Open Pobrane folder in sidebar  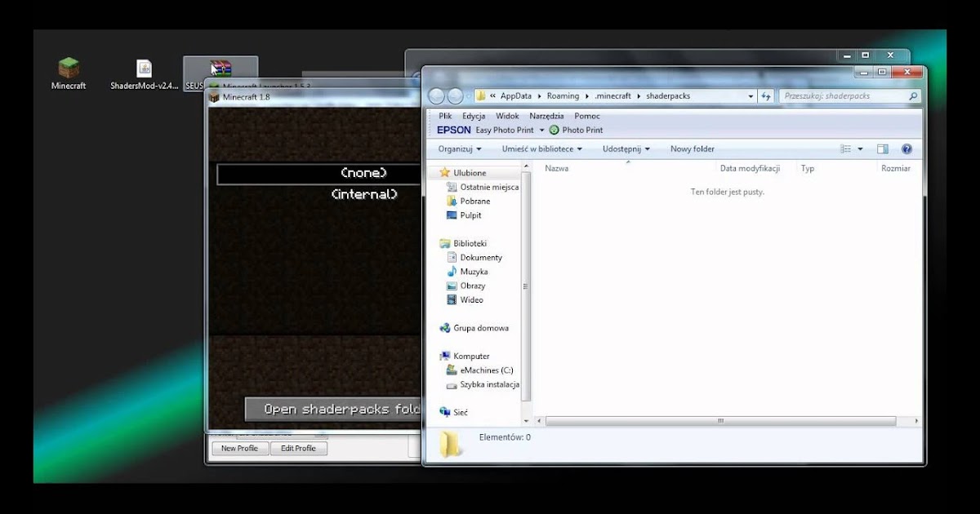tap(469, 202)
